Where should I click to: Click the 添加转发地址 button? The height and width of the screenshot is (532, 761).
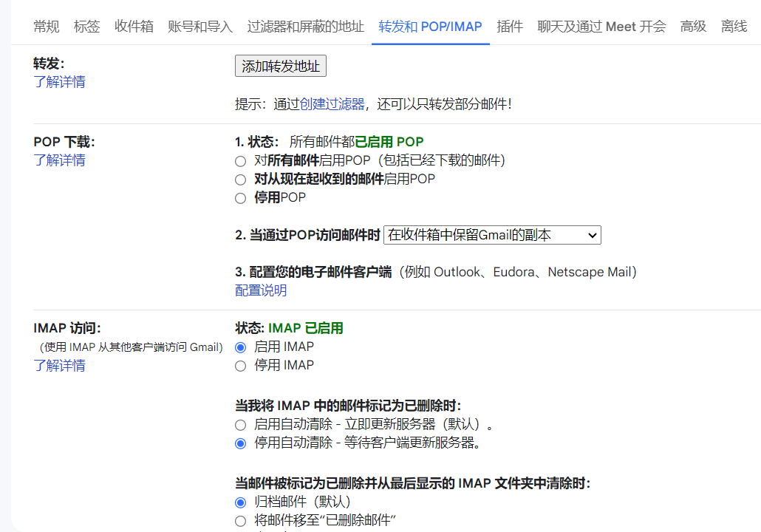point(281,66)
